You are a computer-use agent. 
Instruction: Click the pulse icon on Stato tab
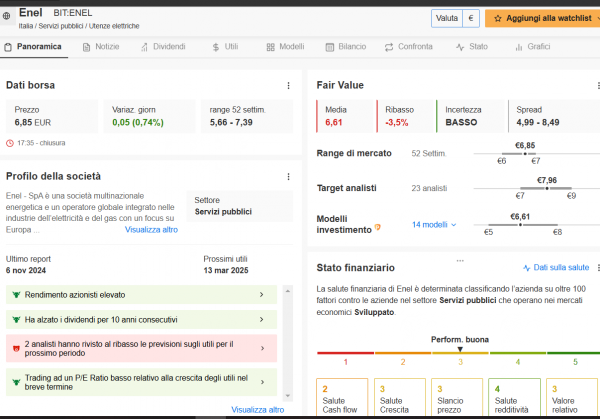460,47
